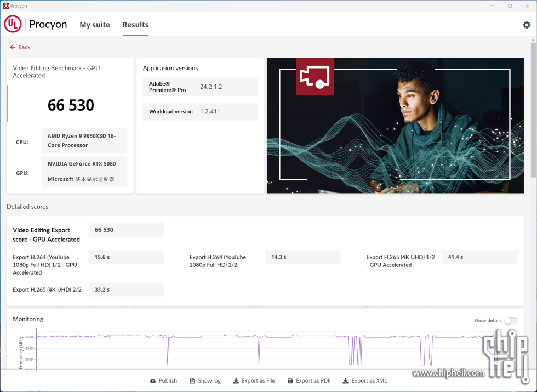This screenshot has width=537, height=392.
Task: Click the NVIDIA GeForce RTX 5080 text
Action: (82, 164)
